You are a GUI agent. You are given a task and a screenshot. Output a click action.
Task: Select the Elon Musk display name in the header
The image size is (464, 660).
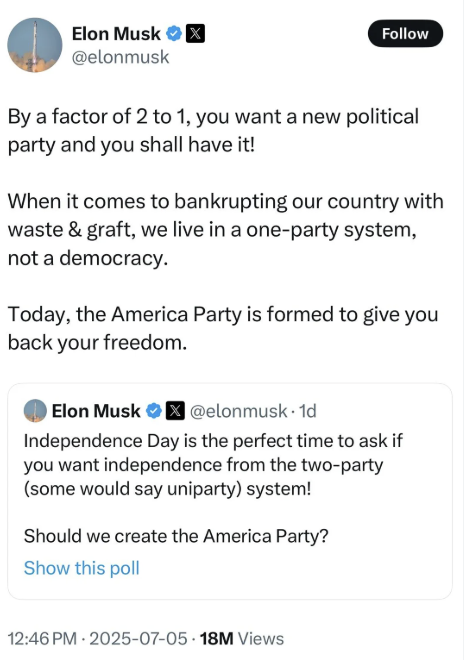[116, 34]
